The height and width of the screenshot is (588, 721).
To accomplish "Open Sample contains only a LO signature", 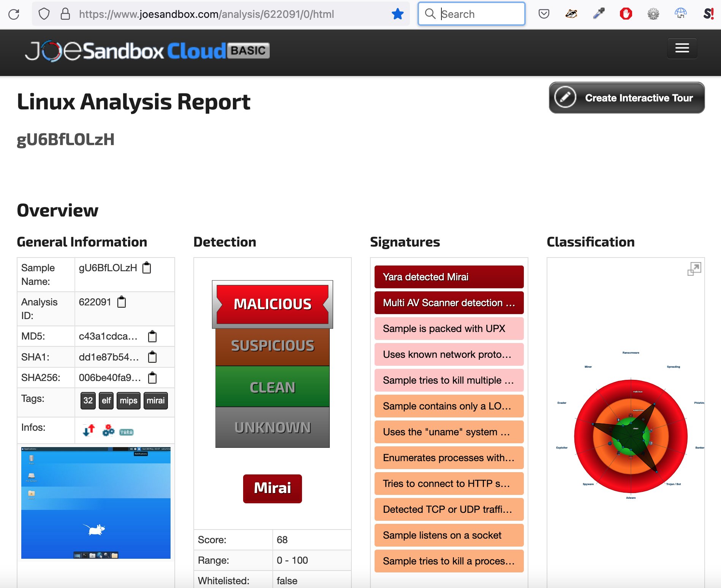I will tap(449, 406).
